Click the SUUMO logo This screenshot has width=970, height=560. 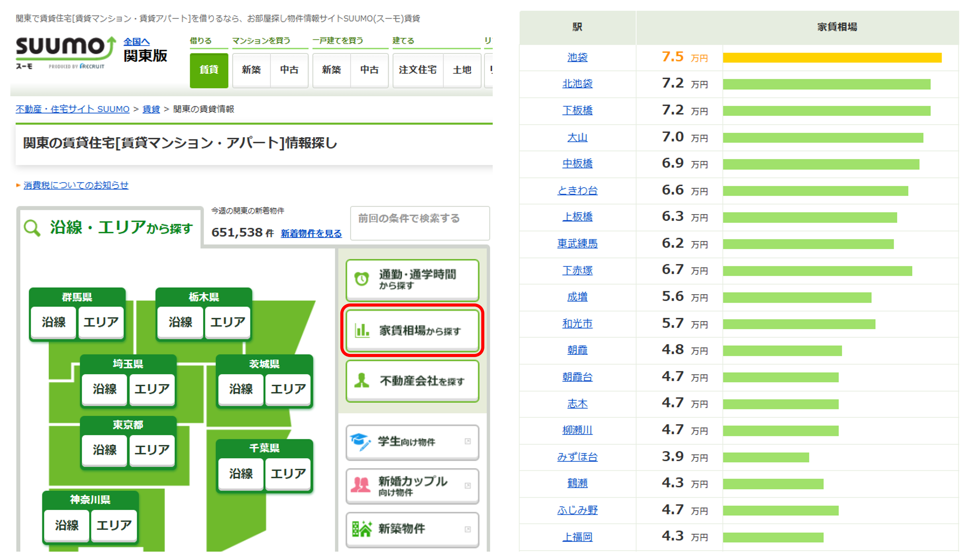(x=66, y=53)
